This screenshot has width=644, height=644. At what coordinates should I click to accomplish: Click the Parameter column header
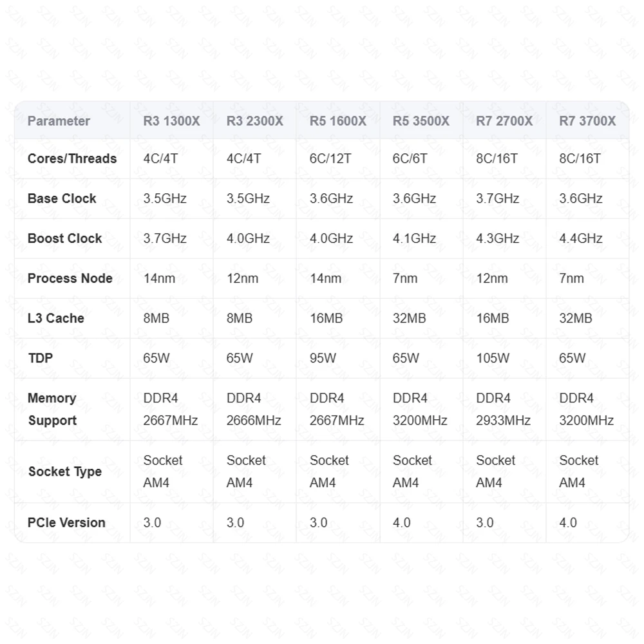coord(59,121)
